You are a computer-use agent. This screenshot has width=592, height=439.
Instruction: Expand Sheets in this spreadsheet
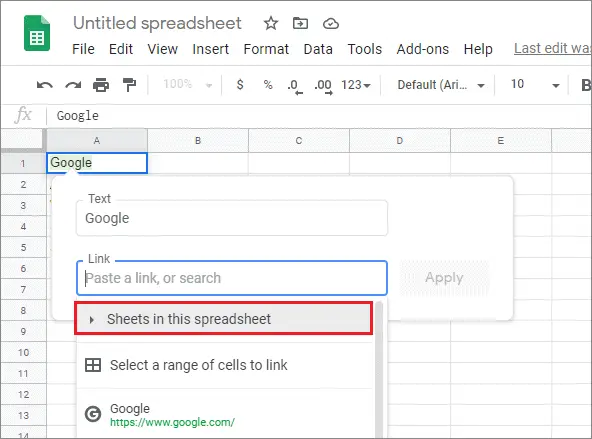pyautogui.click(x=224, y=319)
